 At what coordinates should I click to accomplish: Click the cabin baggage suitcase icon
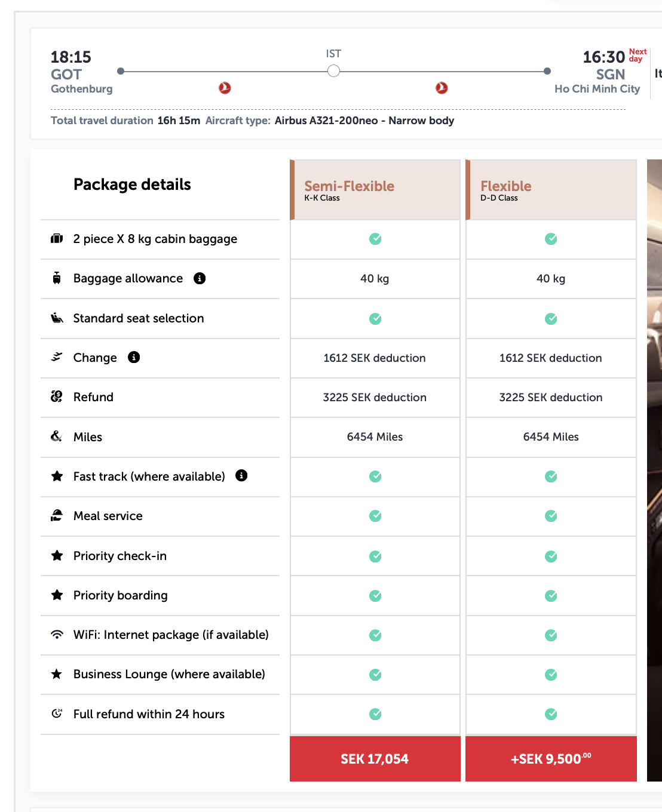[x=57, y=239]
